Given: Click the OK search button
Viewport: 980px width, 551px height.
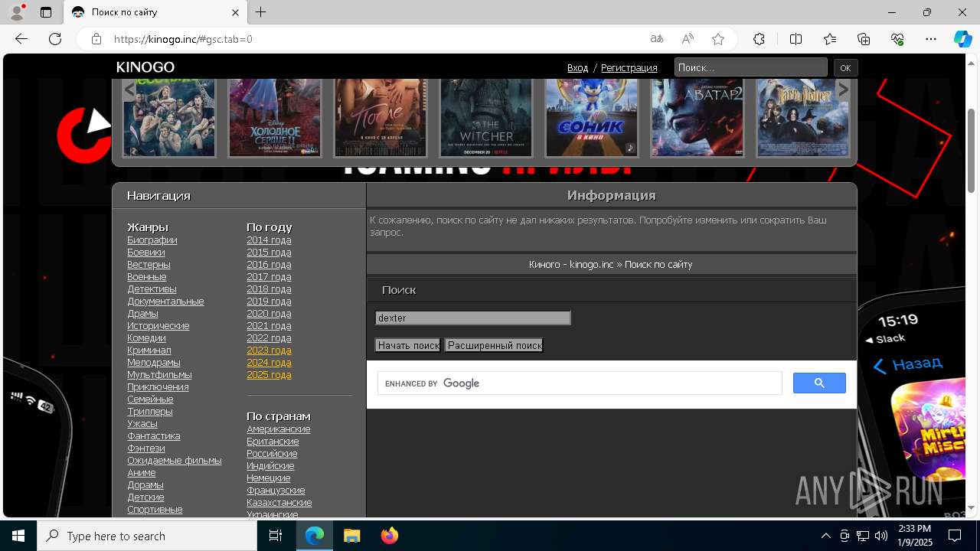Looking at the screenshot, I should 845,68.
